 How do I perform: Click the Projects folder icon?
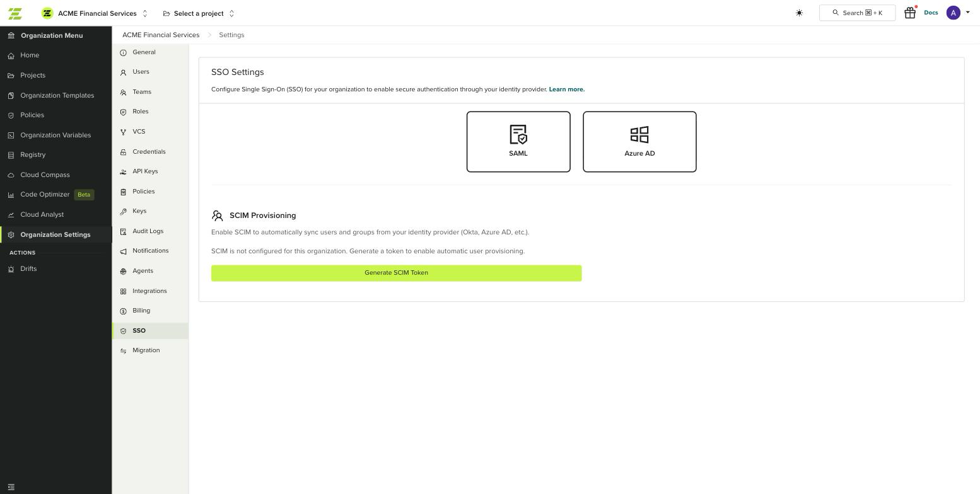11,76
